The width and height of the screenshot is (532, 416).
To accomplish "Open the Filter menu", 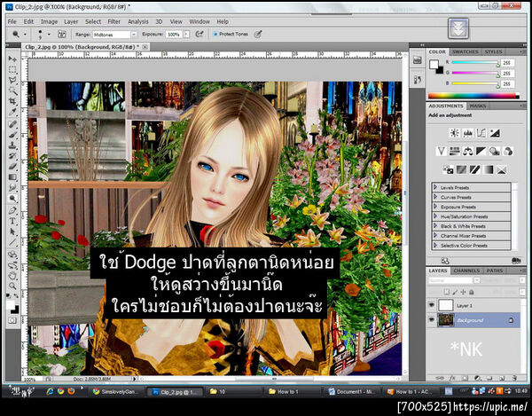I will click(114, 21).
